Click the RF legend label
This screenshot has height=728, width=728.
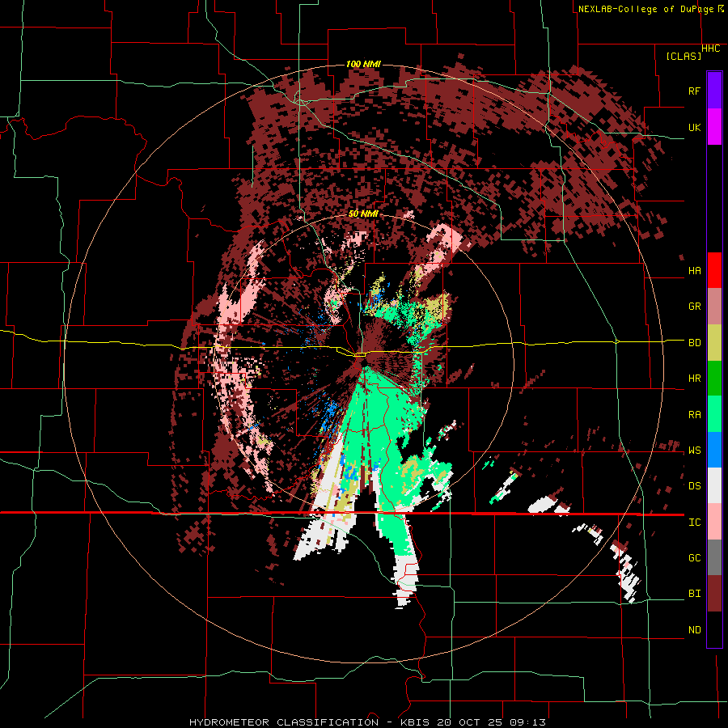(695, 91)
